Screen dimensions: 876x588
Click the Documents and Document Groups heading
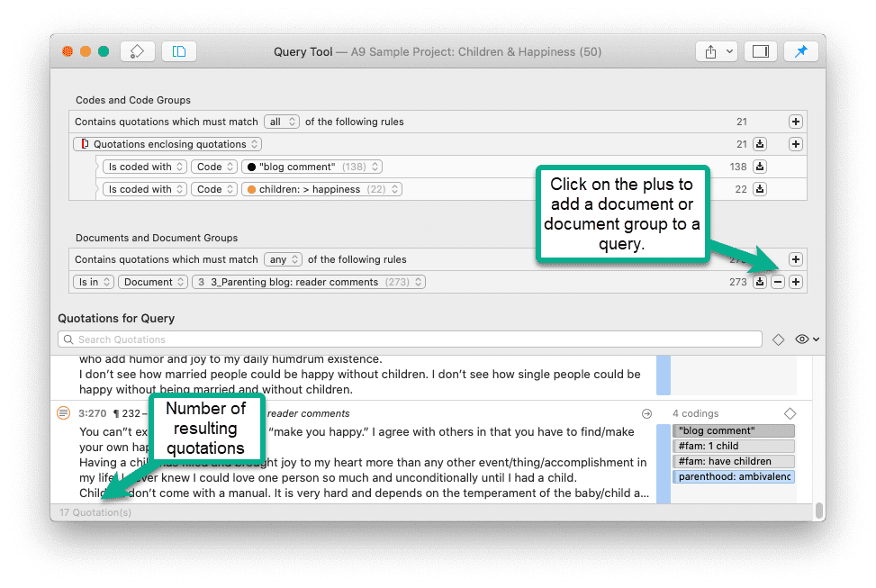click(x=157, y=238)
